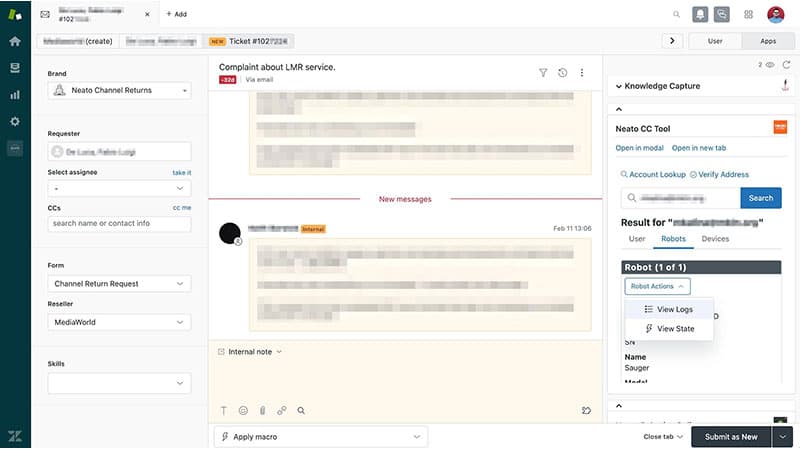Insert an emoji in composer

coord(243,411)
